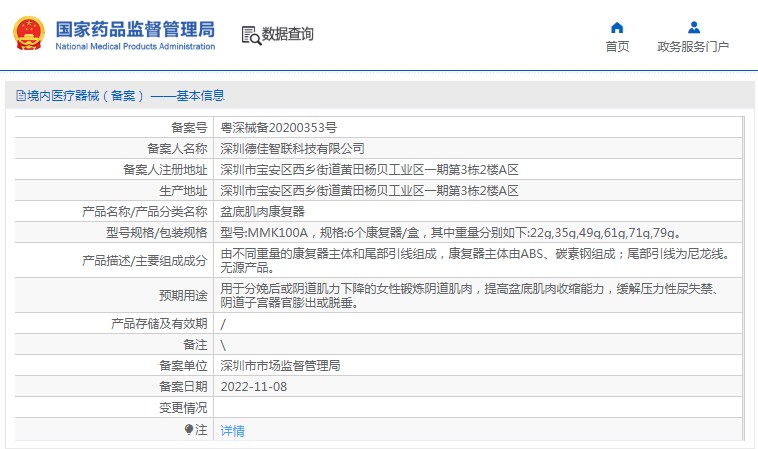The image size is (758, 449).
Task: Click the 预期用途 row label
Action: [x=183, y=295]
